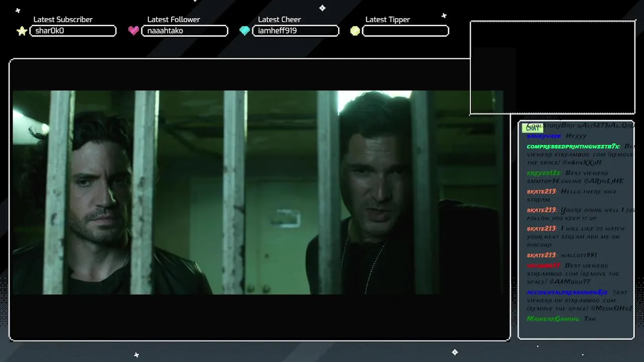Viewport: 644px width, 362px height.
Task: Click the green CHAT label badge
Action: [x=532, y=128]
